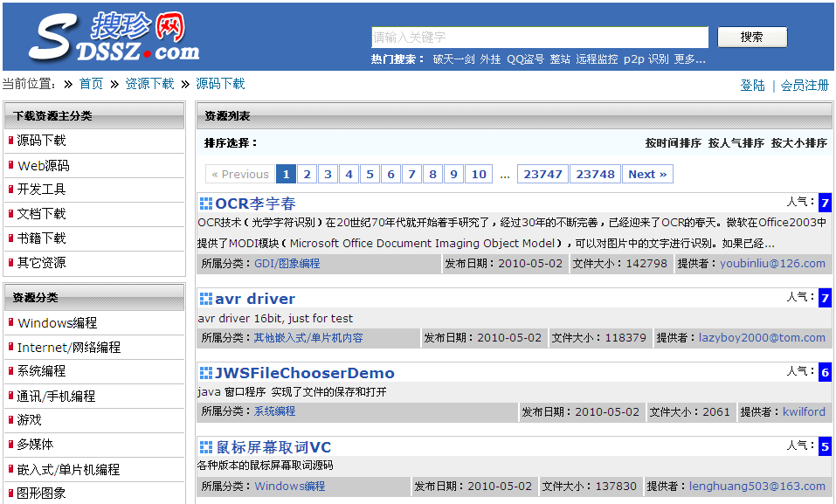This screenshot has height=504, width=836.
Task: Click the red bullet beside 源码下载 in sidebar
Action: (x=11, y=141)
